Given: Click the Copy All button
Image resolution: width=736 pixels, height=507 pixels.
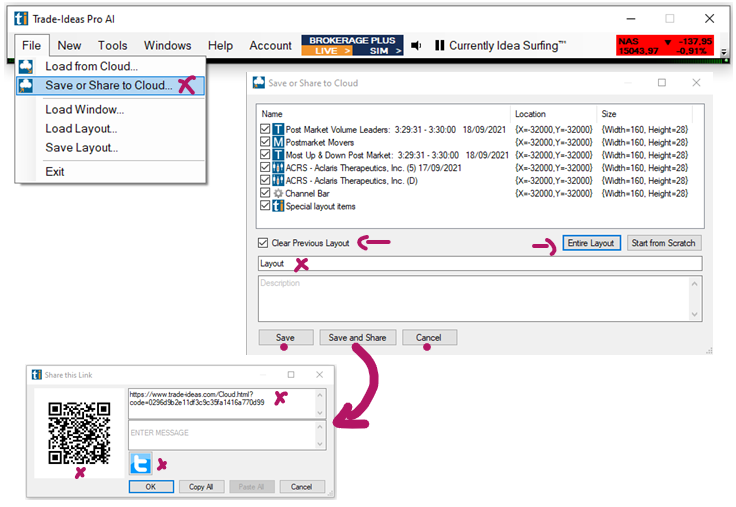Looking at the screenshot, I should tap(201, 486).
